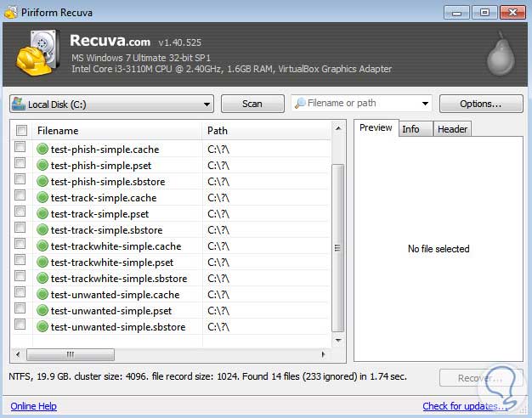Click green status icon for test-track-simple.cache
Image resolution: width=532 pixels, height=418 pixels.
42,197
